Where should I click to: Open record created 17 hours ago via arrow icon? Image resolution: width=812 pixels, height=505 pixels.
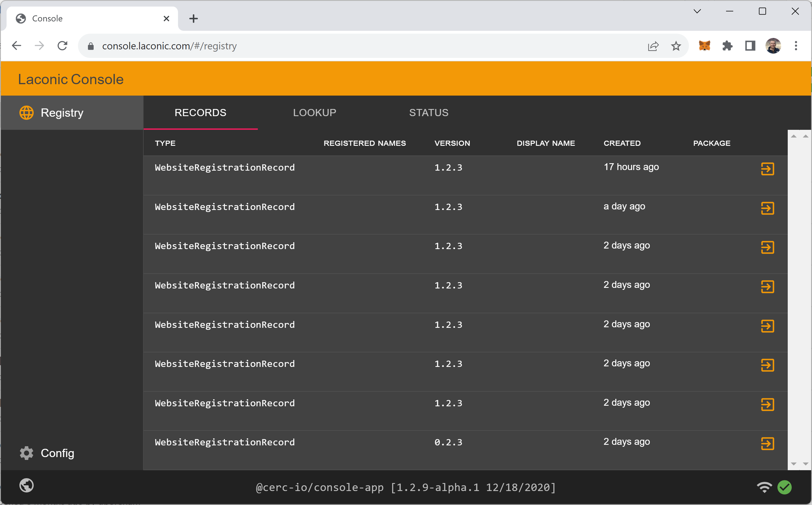[x=767, y=169]
